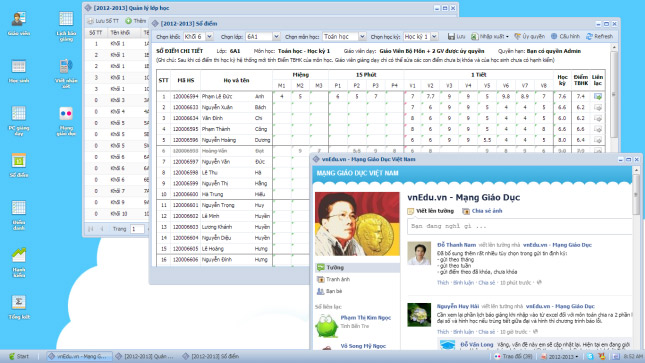Image resolution: width=645 pixels, height=363 pixels.
Task: Open Cấu hình settings in Sổ điểm
Action: 565,36
